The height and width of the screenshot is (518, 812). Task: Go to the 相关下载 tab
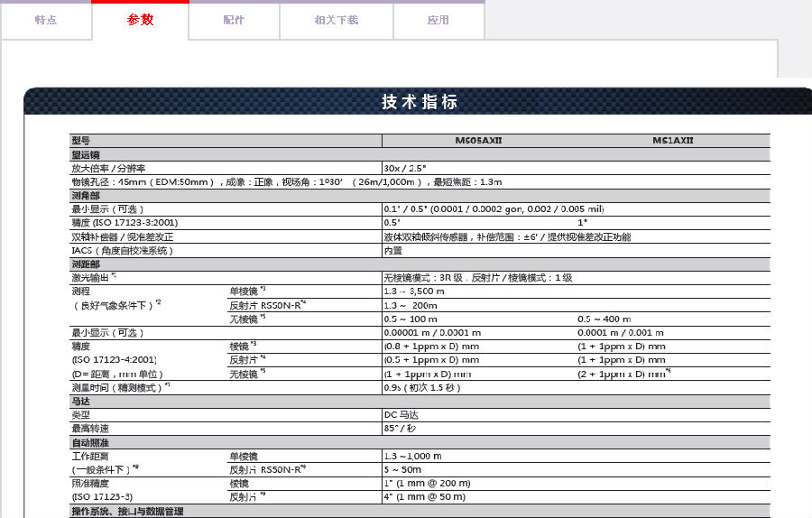[x=336, y=20]
